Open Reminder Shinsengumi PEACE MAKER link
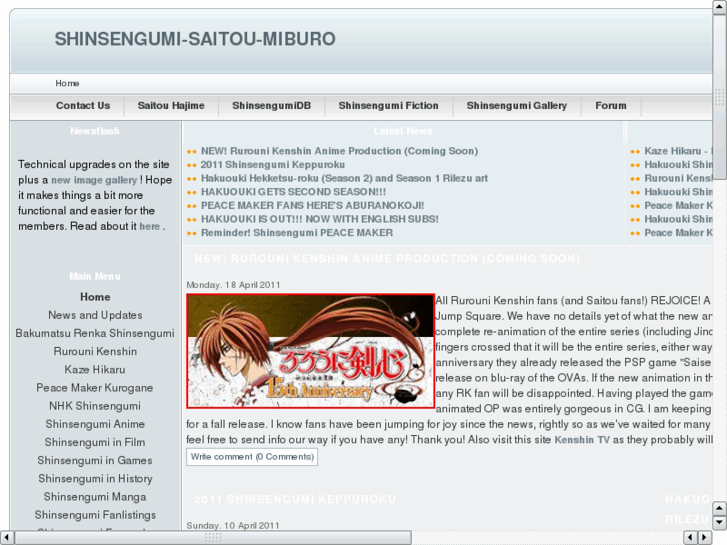This screenshot has width=727, height=545. point(297,233)
